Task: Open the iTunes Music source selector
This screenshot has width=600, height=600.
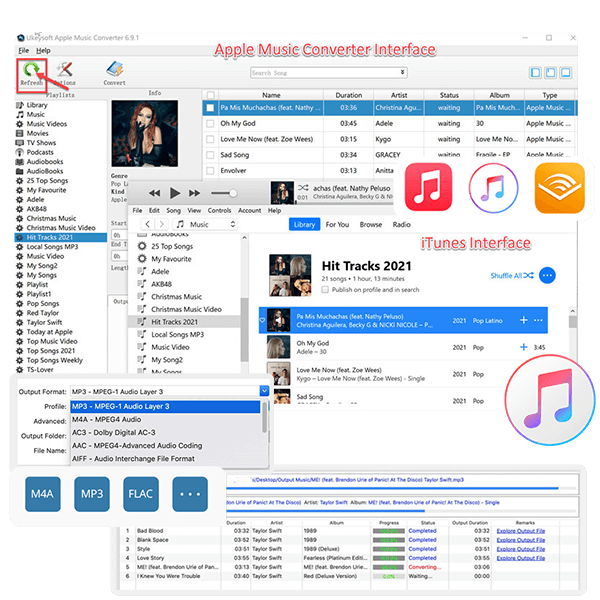Action: click(x=205, y=224)
